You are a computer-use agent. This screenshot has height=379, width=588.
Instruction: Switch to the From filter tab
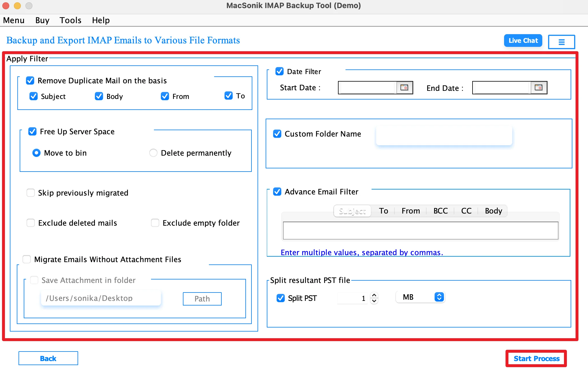[411, 211]
